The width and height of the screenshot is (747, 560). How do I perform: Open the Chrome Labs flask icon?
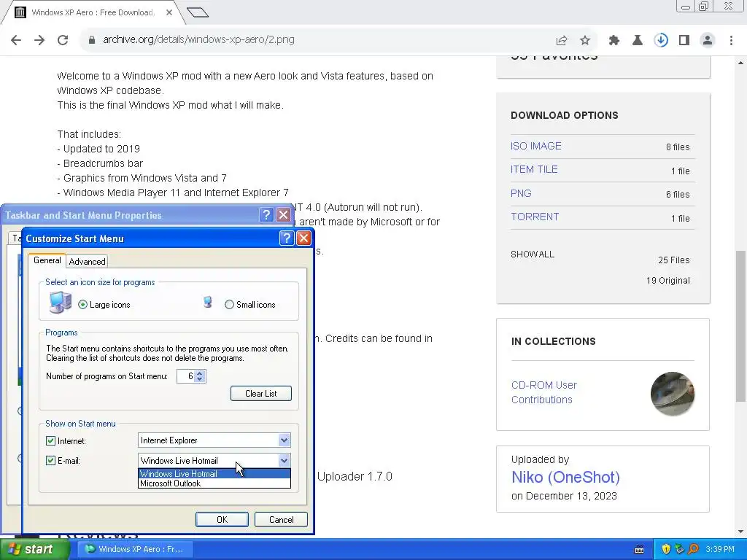tap(638, 41)
